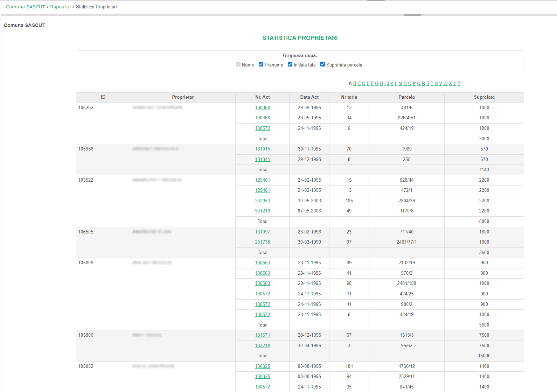Image resolution: width=557 pixels, height=392 pixels.
Task: Click the Data Act column header
Action: [x=309, y=97]
